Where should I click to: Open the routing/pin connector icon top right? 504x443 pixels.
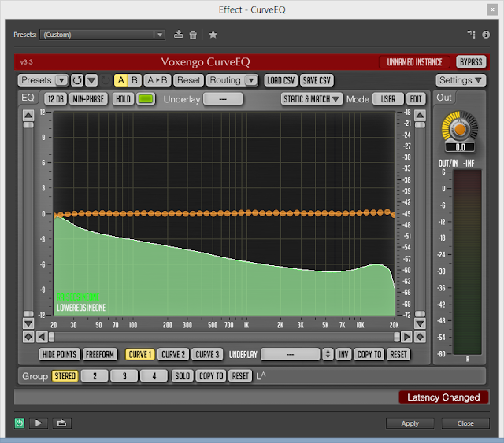click(471, 34)
